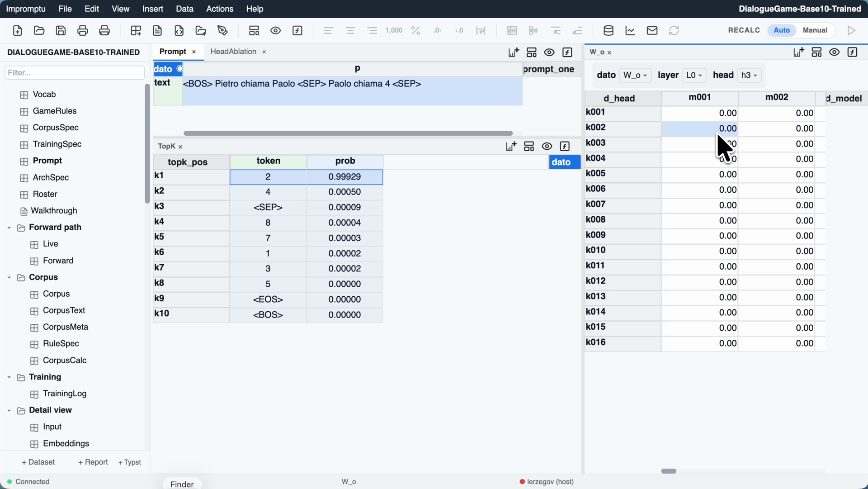Close the Prompt tab
This screenshot has height=489, width=868.
coord(194,52)
